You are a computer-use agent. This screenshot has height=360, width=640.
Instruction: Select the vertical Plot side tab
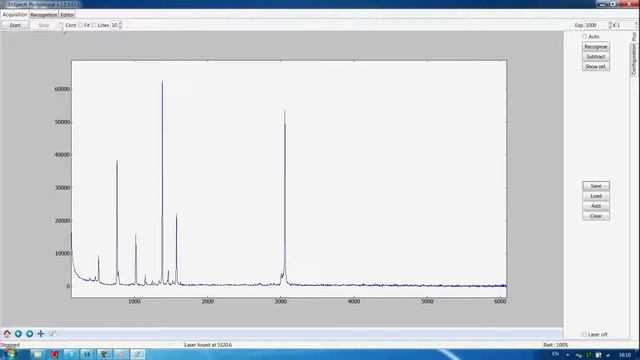tap(634, 37)
